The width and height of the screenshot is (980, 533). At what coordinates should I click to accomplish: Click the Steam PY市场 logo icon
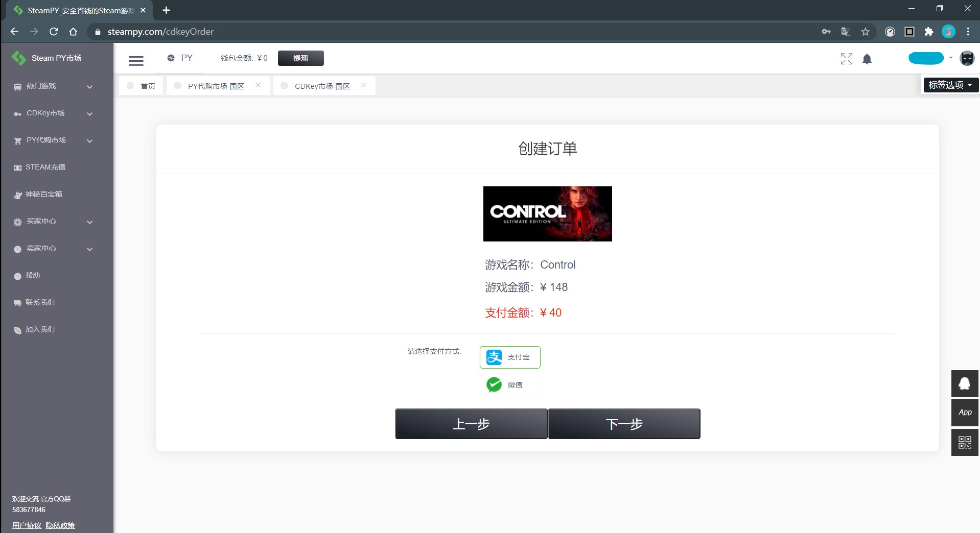[19, 58]
